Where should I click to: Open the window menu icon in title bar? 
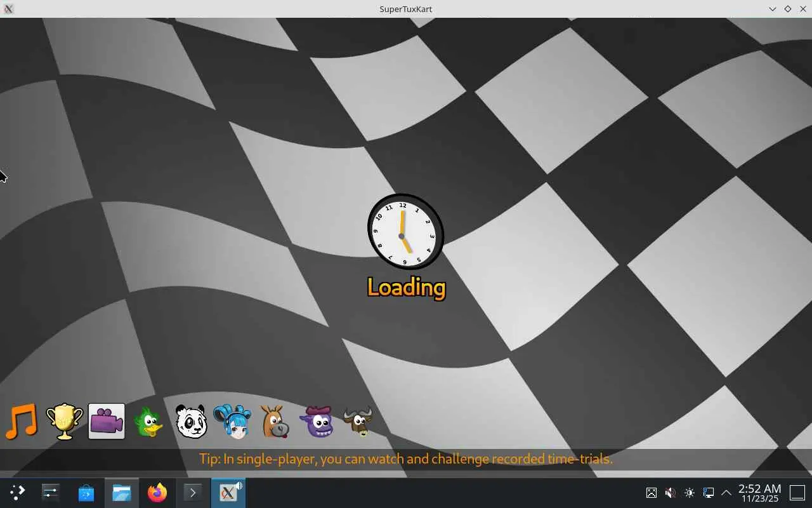[9, 9]
